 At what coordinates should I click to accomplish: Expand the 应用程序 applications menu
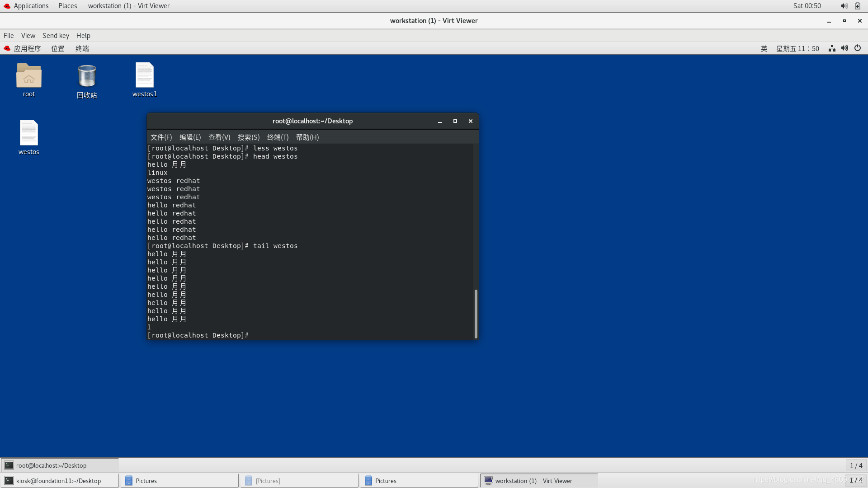tap(27, 48)
